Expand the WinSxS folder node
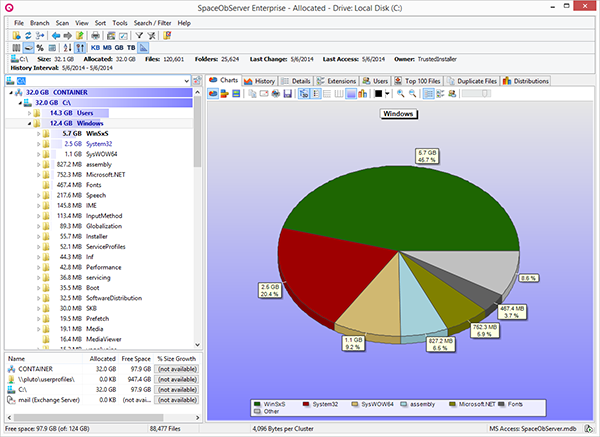The image size is (600, 437). 39,134
